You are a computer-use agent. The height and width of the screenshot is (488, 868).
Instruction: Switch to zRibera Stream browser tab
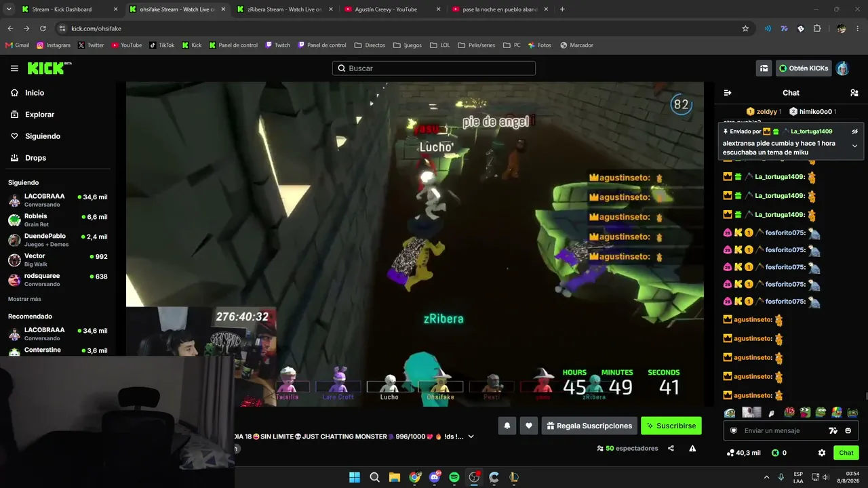[284, 9]
